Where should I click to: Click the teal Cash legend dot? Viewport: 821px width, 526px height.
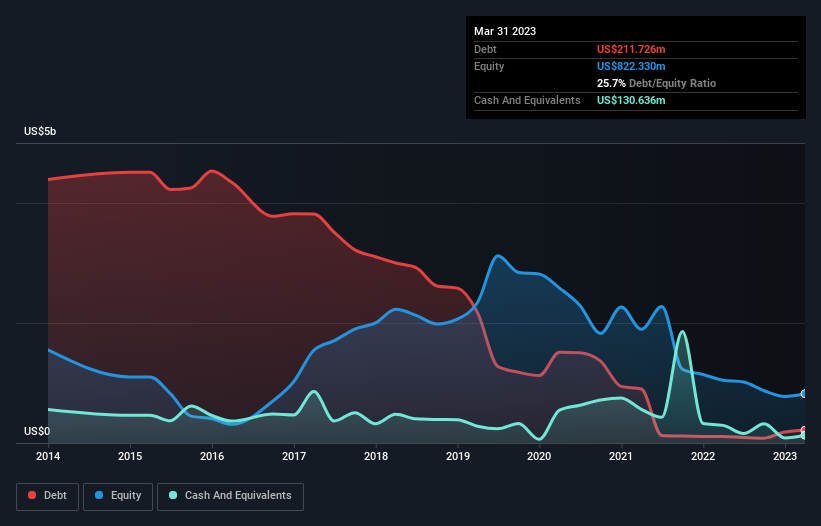click(173, 495)
